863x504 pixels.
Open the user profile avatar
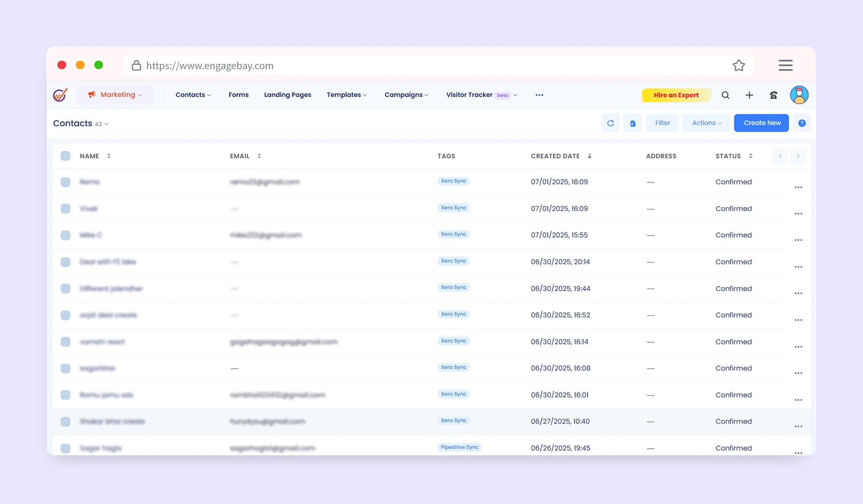click(799, 95)
